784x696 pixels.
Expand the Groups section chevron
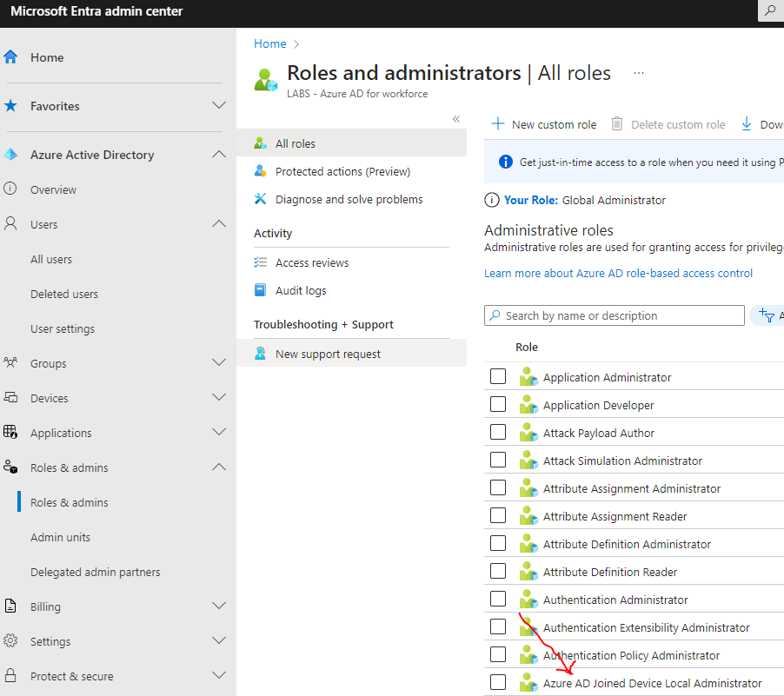click(x=219, y=363)
